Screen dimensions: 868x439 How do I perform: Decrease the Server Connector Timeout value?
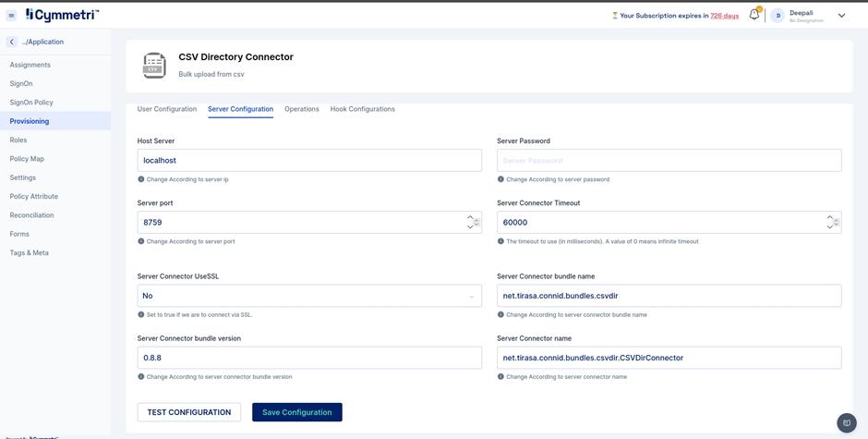(x=830, y=226)
